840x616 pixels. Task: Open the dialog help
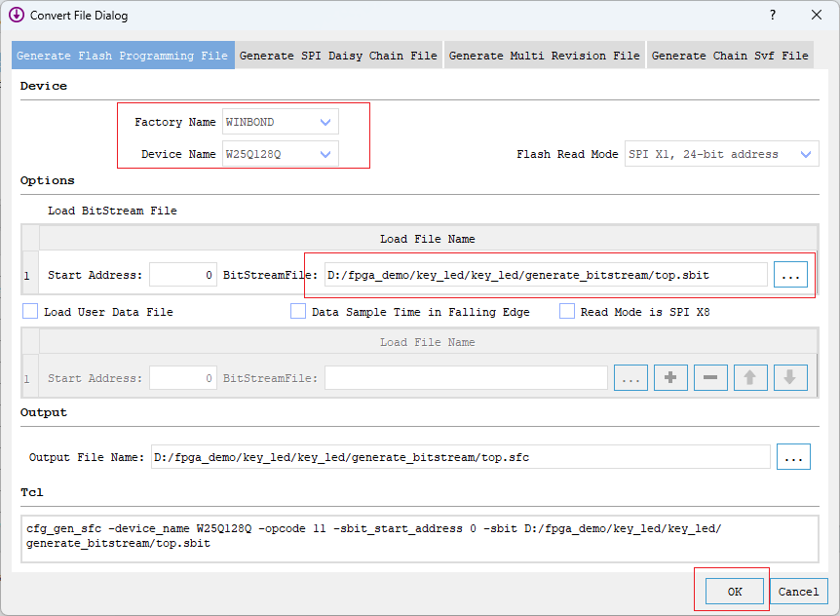(x=772, y=16)
